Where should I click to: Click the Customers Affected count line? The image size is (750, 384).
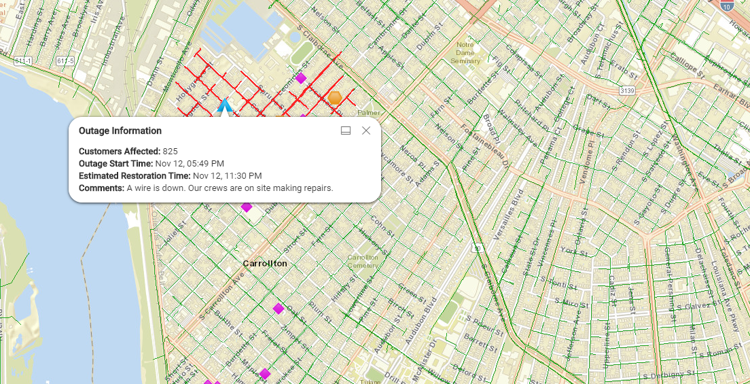pos(128,151)
